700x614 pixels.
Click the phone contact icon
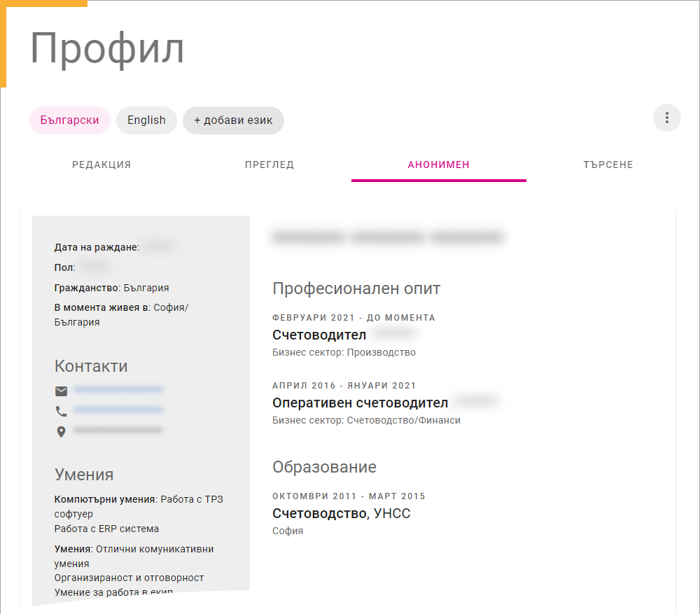click(61, 411)
